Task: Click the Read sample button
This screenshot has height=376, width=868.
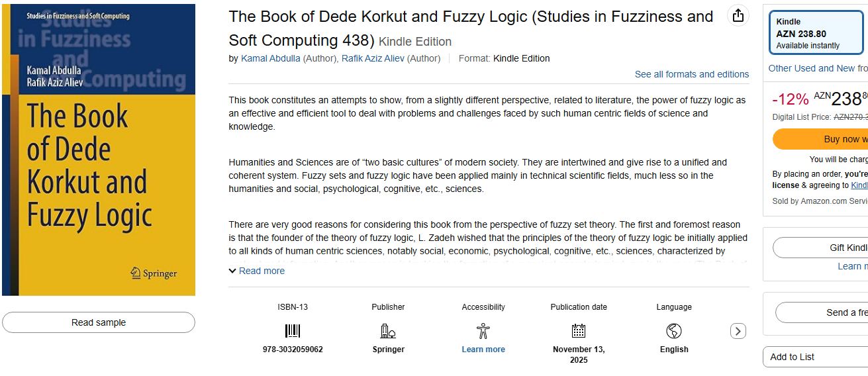Action: pyautogui.click(x=99, y=322)
